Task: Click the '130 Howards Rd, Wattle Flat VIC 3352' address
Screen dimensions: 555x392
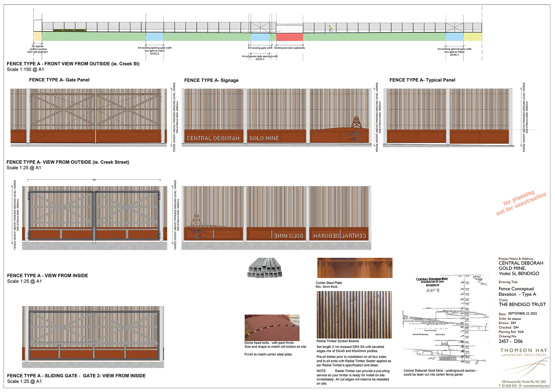Action: pos(524,382)
